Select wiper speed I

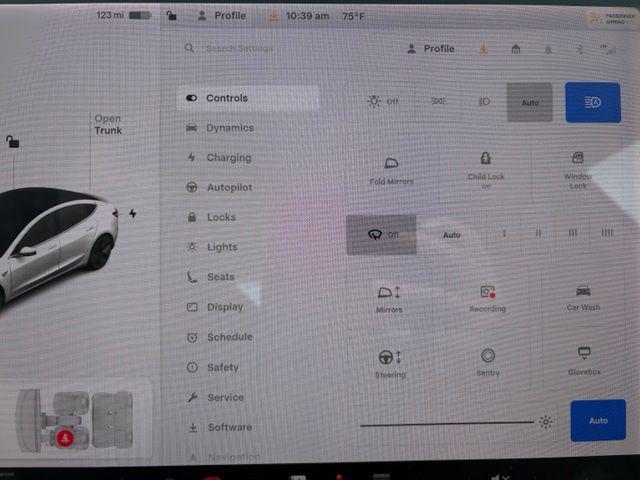[x=504, y=233]
